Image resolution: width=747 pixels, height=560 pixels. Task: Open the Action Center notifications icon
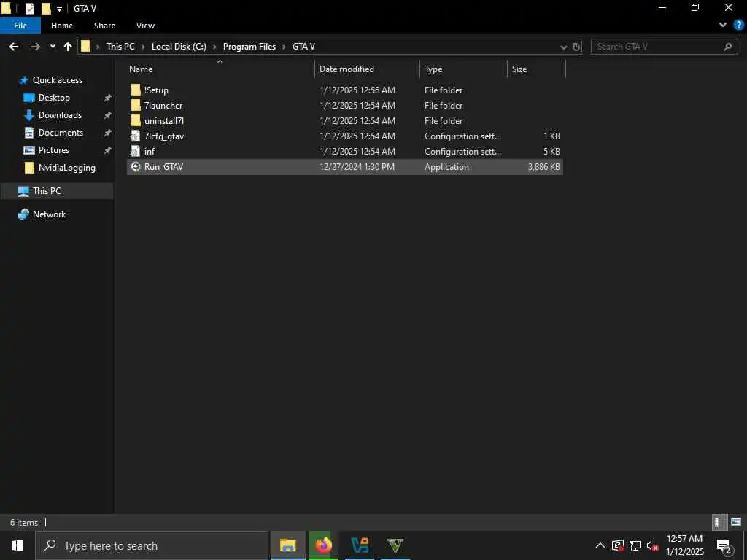point(724,545)
